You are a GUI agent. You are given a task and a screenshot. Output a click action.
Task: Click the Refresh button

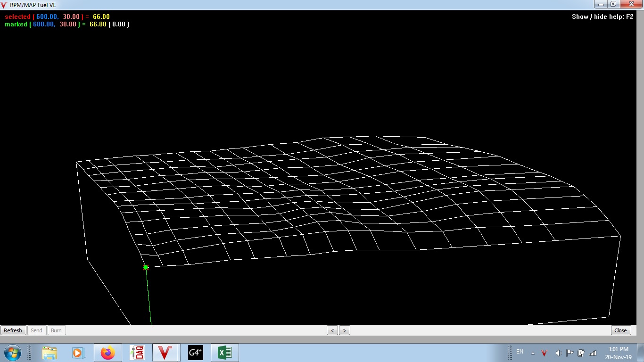click(x=13, y=330)
